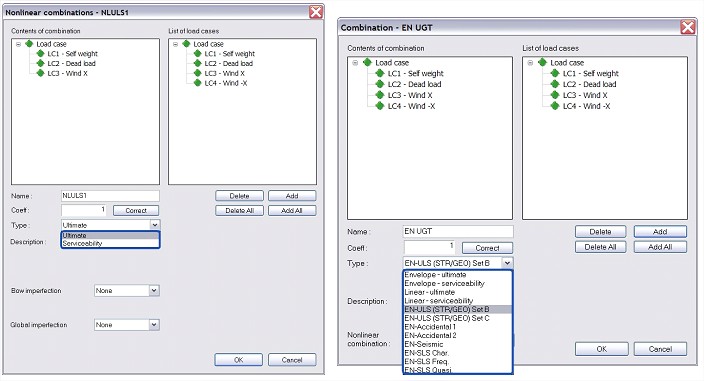This screenshot has height=381, width=704.
Task: Click LC4 diamond icon in EN UGT list of load cases
Action: pos(555,106)
